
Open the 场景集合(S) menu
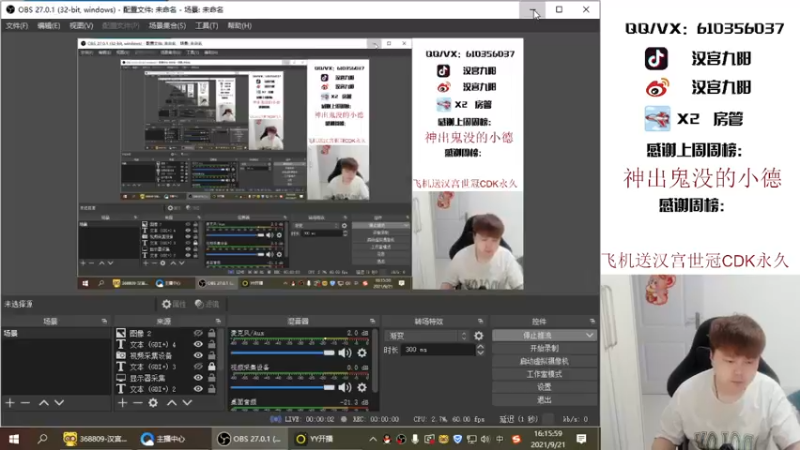point(167,26)
